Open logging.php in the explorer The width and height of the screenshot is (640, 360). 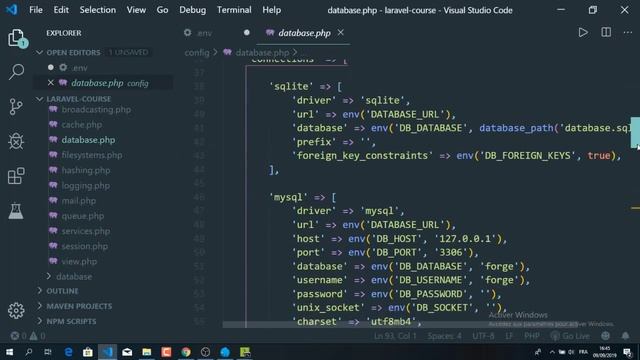click(86, 186)
